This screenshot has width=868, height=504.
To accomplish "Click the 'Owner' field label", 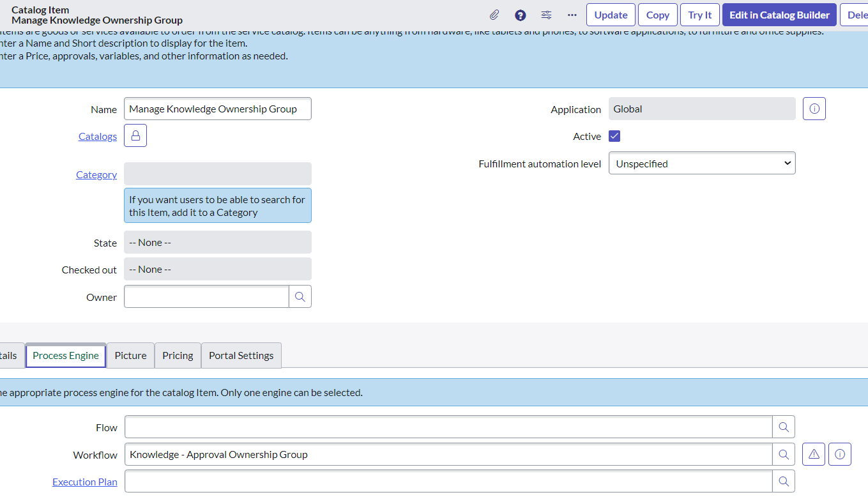I will tap(102, 297).
